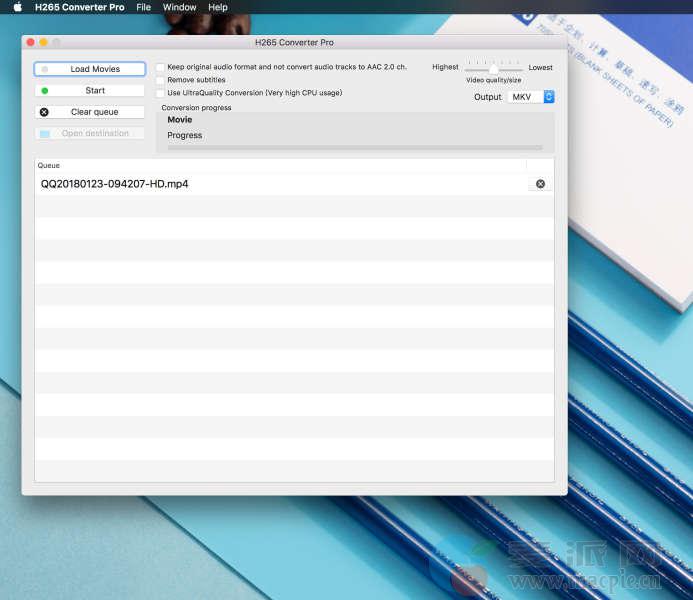The width and height of the screenshot is (693, 600).
Task: Open the Help menu
Action: (217, 7)
